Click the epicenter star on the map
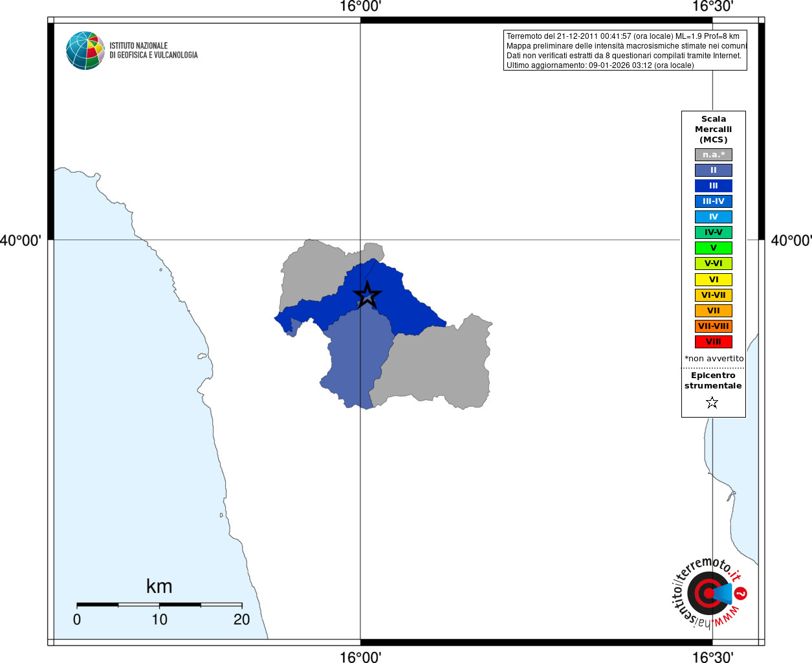This screenshot has height=663, width=812. pyautogui.click(x=368, y=295)
